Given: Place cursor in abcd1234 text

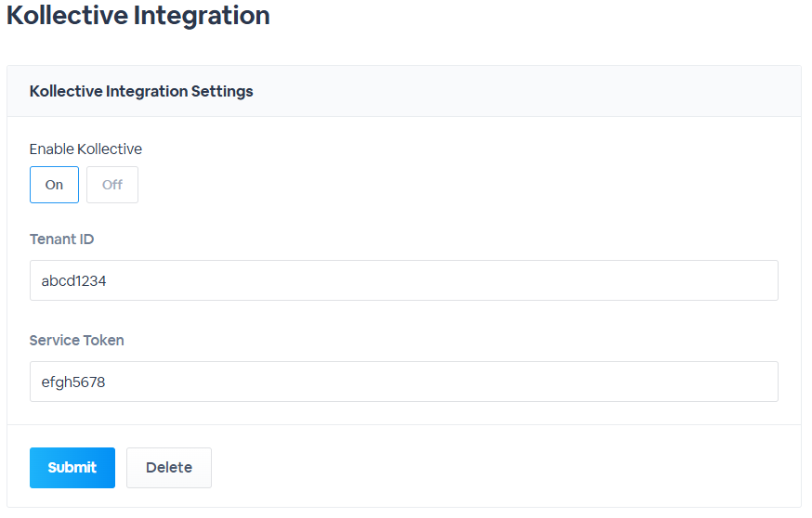Looking at the screenshot, I should pos(73,281).
